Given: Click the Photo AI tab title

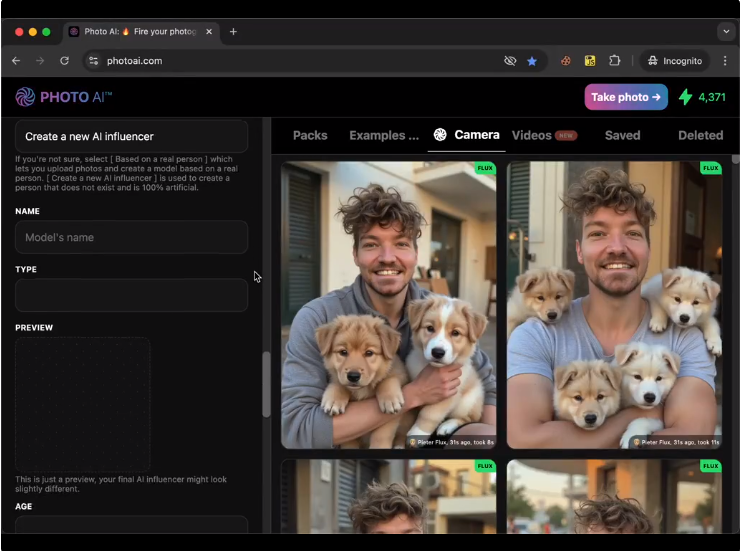Looking at the screenshot, I should click(x=140, y=32).
